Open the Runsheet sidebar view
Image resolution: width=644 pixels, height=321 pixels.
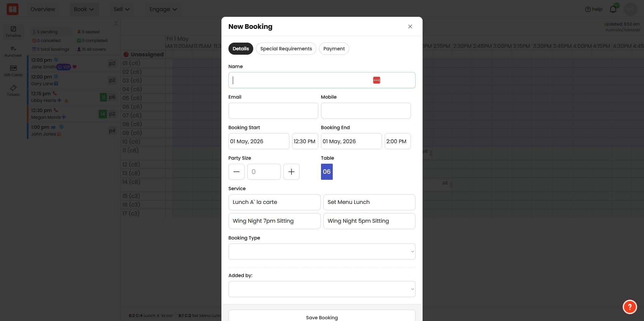tap(13, 51)
